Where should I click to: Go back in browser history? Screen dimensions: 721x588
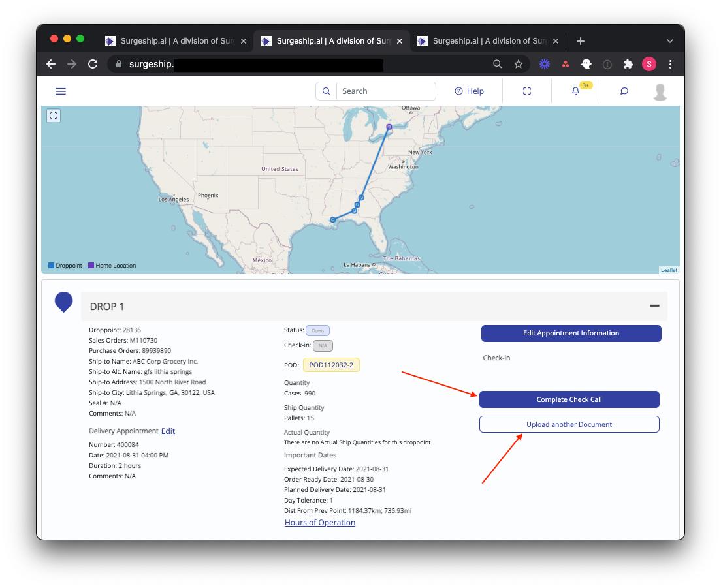51,64
